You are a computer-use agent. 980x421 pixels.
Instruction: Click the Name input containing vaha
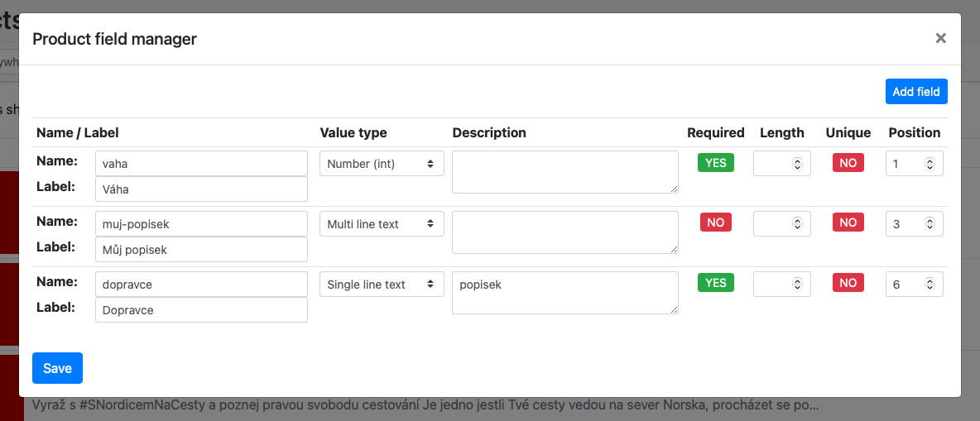tap(201, 164)
